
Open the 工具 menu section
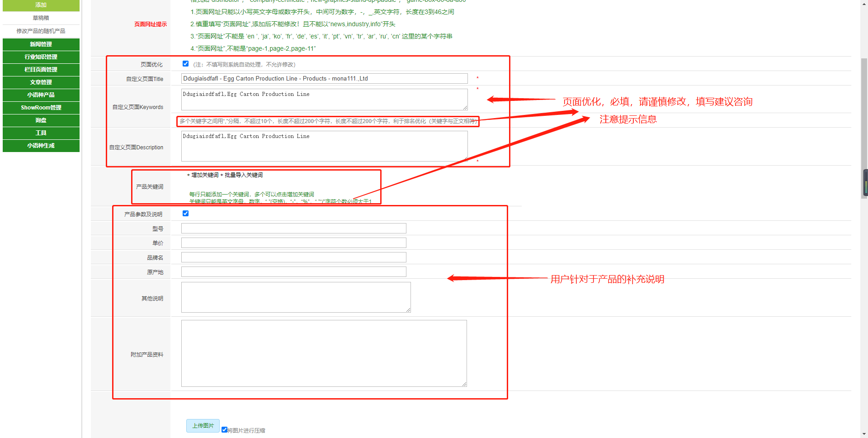41,133
